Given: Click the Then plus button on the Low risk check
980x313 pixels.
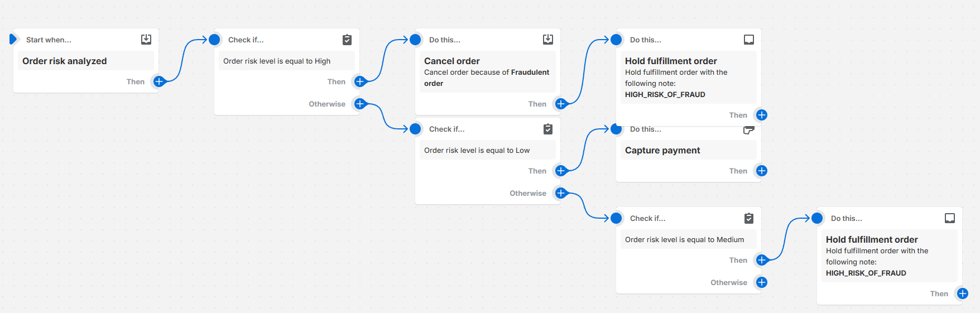Looking at the screenshot, I should coord(561,171).
